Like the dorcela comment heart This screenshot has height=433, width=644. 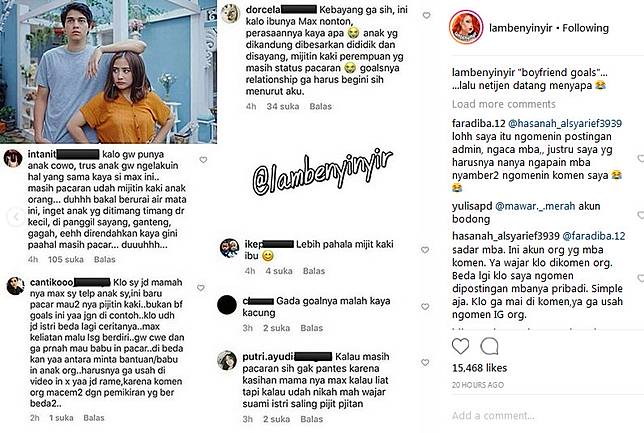(426, 16)
